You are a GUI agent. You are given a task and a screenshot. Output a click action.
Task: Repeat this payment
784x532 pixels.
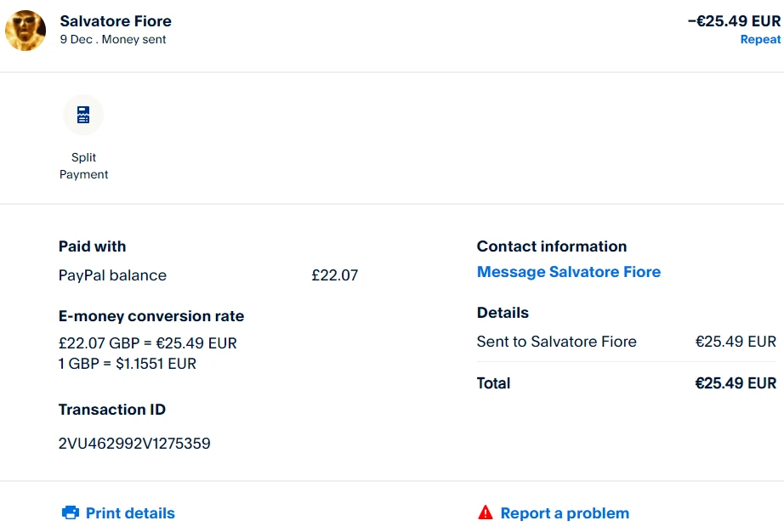coord(760,39)
